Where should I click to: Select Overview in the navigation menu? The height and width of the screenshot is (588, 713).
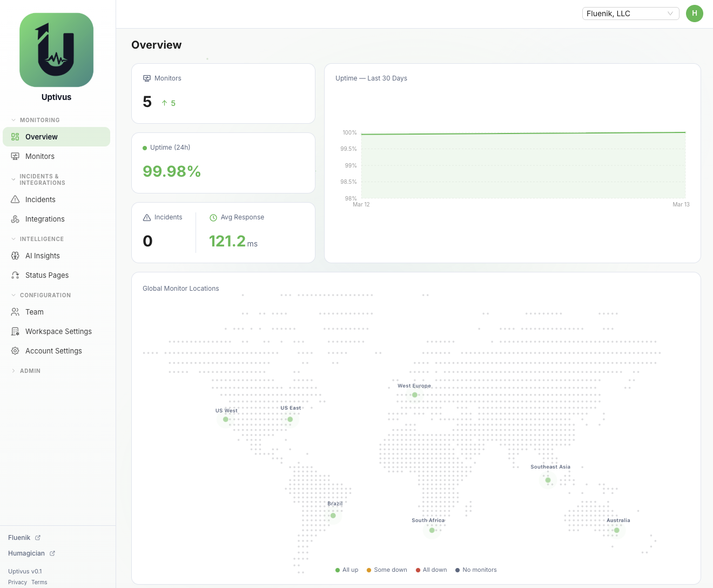pos(41,137)
